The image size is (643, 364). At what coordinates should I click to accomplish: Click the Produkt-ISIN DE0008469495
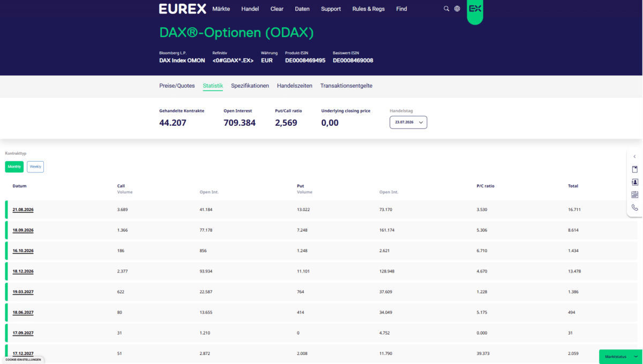pos(305,60)
